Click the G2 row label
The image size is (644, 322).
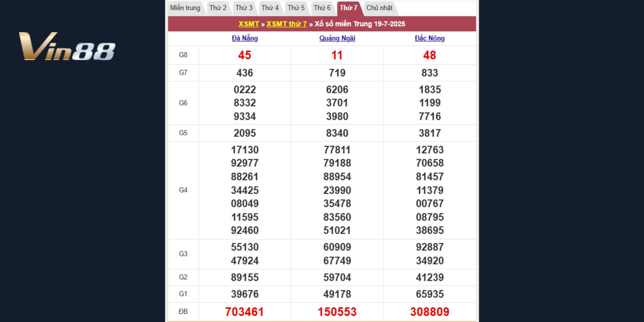[x=183, y=277]
